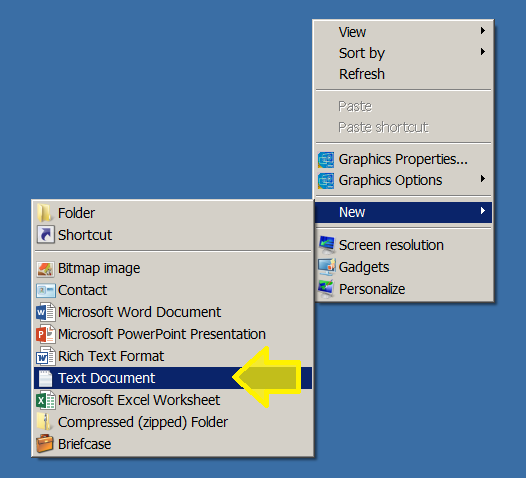The image size is (526, 478).
Task: Expand the View submenu arrow
Action: point(482,31)
